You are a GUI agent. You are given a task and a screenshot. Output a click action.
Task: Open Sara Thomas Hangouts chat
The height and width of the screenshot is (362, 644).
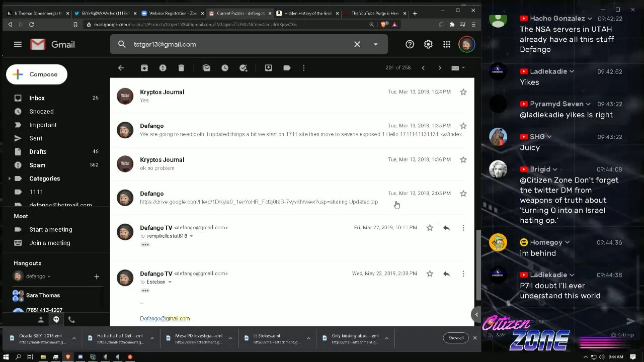coord(43,295)
